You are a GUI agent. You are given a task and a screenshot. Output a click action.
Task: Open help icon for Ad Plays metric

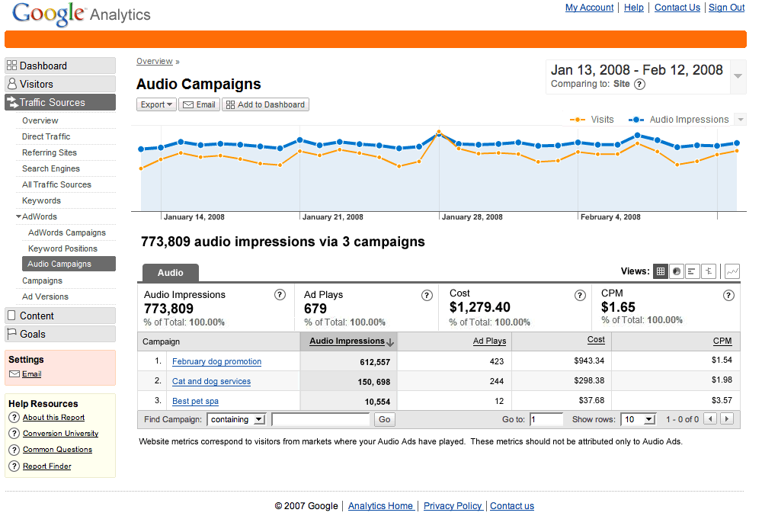click(427, 295)
